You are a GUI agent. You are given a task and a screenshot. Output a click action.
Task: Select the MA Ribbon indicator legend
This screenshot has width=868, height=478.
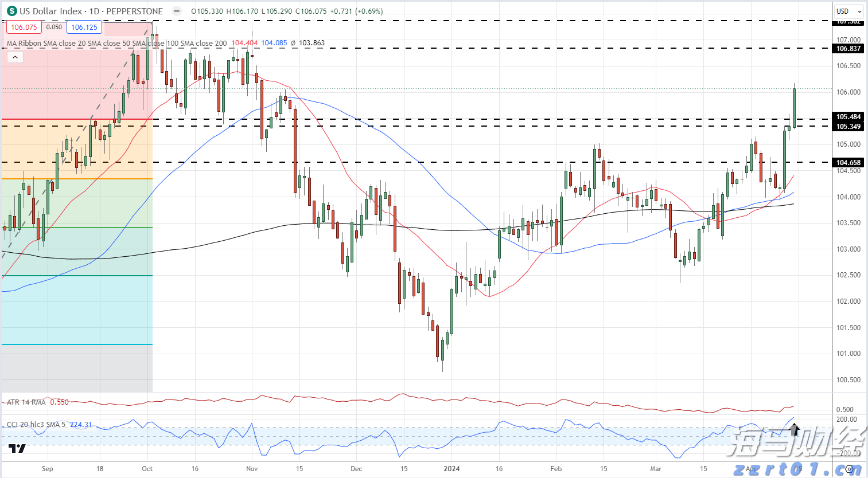point(116,43)
